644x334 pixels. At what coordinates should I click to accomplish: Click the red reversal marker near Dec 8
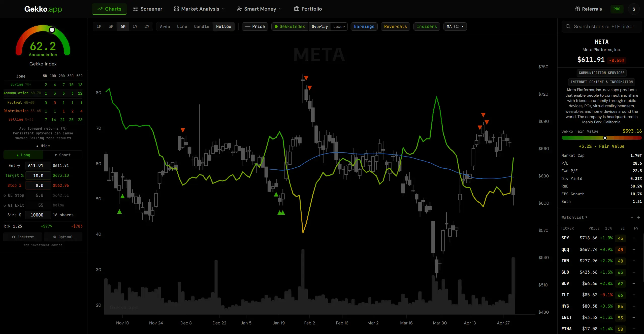tap(183, 130)
